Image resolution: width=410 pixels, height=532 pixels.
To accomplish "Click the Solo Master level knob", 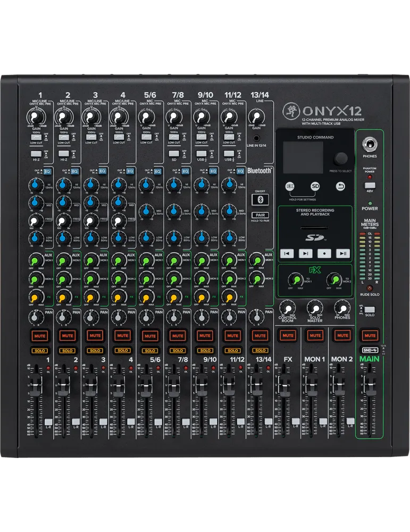I will (315, 309).
